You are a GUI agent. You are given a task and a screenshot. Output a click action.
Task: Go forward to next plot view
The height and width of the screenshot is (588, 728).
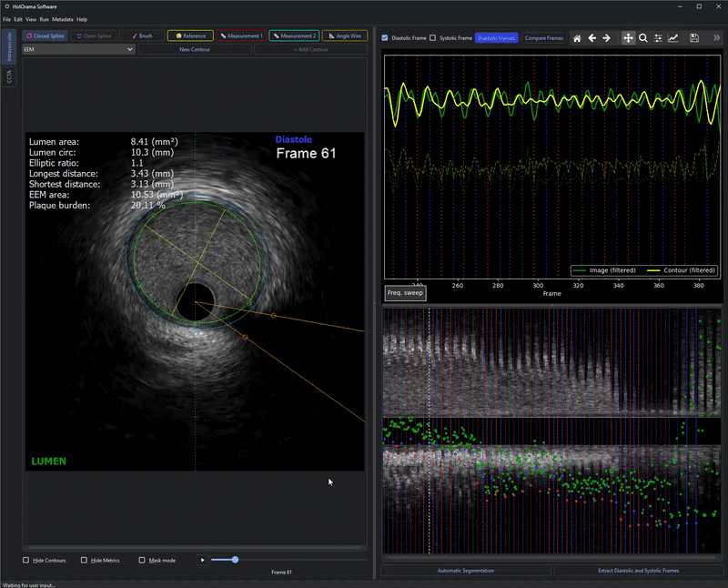[606, 38]
